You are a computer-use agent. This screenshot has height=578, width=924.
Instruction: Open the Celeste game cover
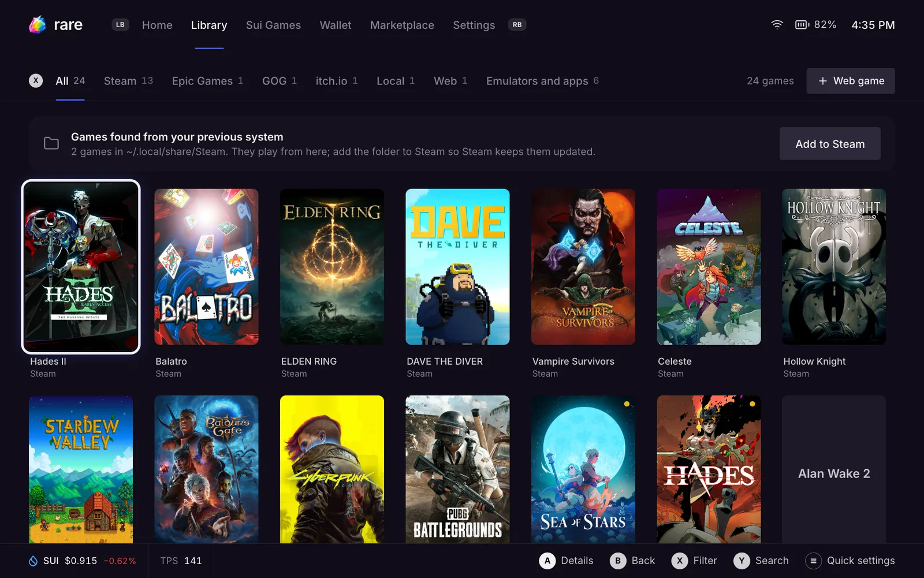(x=709, y=266)
